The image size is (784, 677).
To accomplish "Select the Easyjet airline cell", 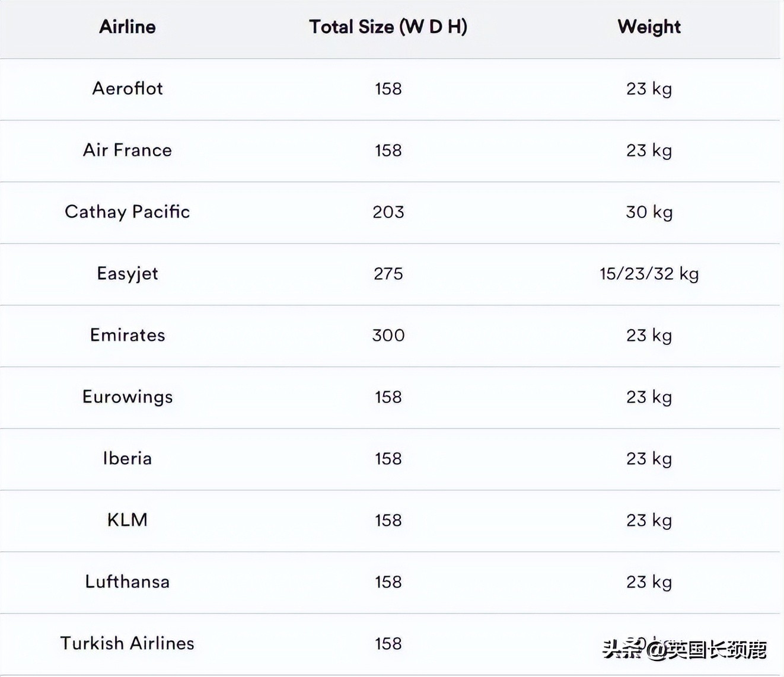I will pyautogui.click(x=127, y=273).
